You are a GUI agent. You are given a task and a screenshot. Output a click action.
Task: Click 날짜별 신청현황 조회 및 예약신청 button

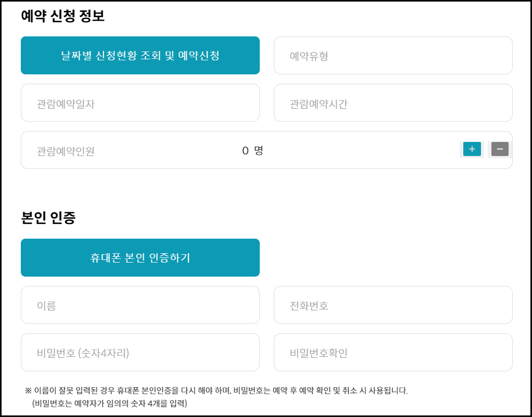click(140, 55)
